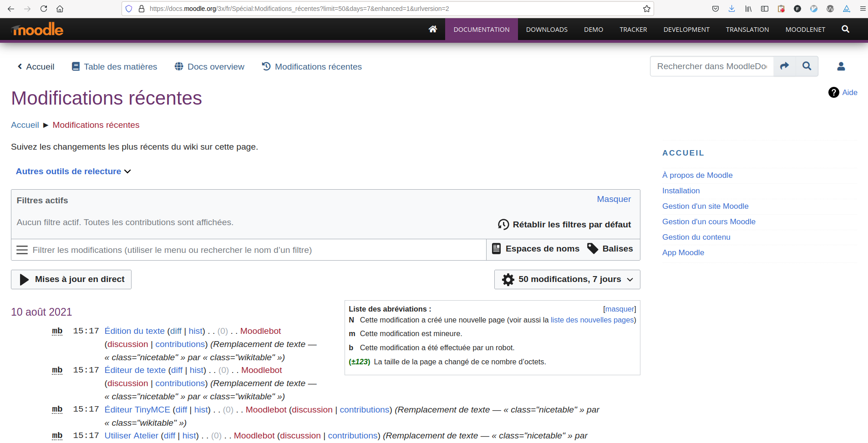The image size is (868, 443).
Task: Open Table des matières
Action: point(114,67)
